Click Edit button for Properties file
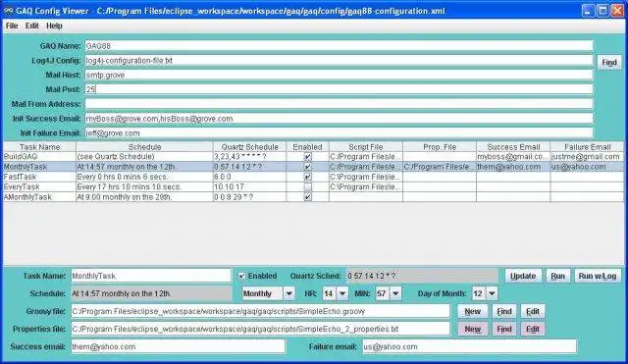This screenshot has width=628, height=364. pyautogui.click(x=532, y=329)
